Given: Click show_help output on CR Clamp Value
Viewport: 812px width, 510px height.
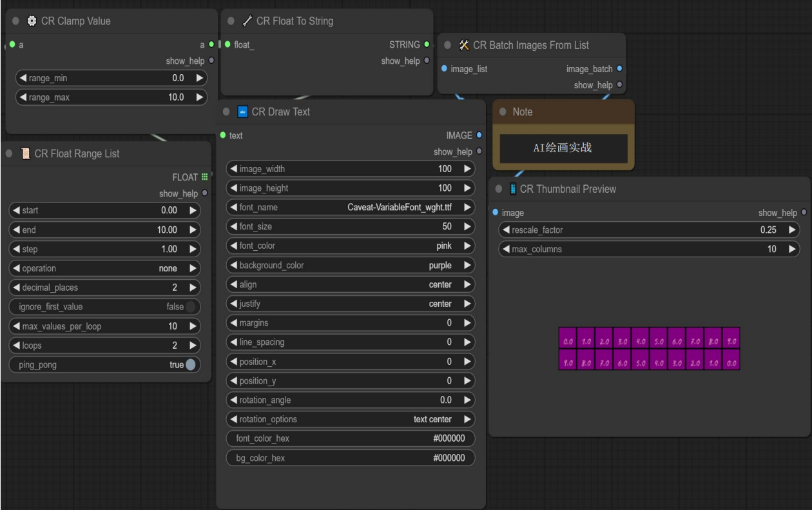Looking at the screenshot, I should 211,61.
